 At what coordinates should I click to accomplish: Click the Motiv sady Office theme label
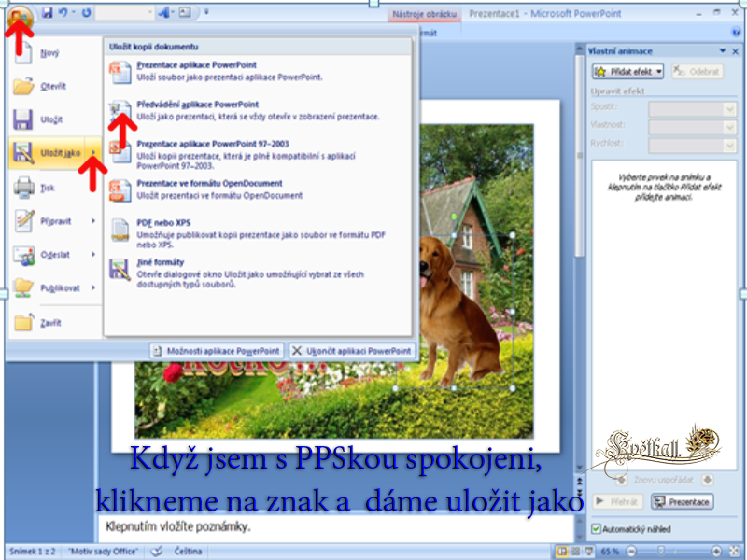coord(103,551)
